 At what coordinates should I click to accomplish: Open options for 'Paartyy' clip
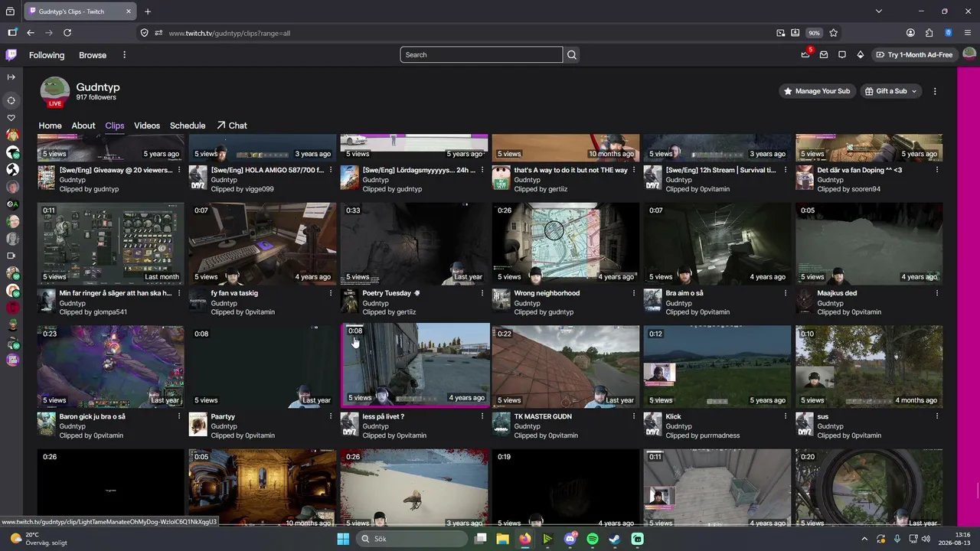click(x=331, y=416)
